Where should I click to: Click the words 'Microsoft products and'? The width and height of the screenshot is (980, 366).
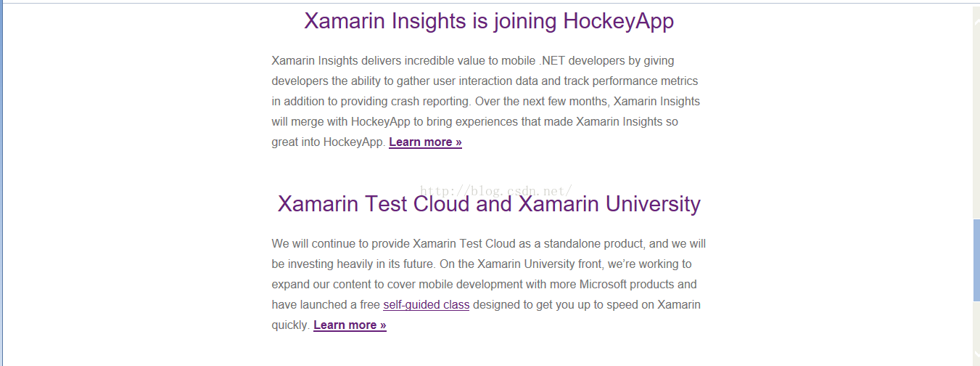637,285
